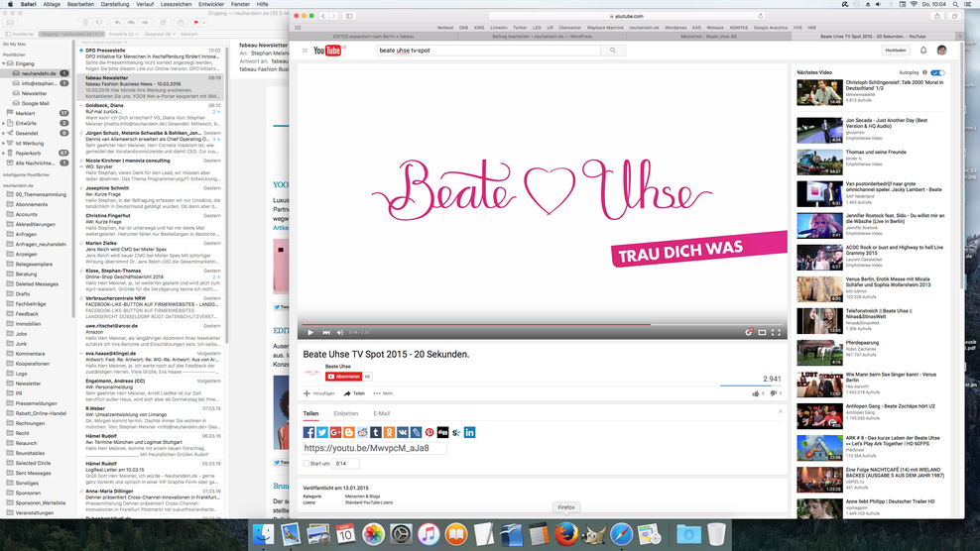Image resolution: width=980 pixels, height=551 pixels.
Task: Click the Abonnieren subscribe button
Action: [344, 376]
